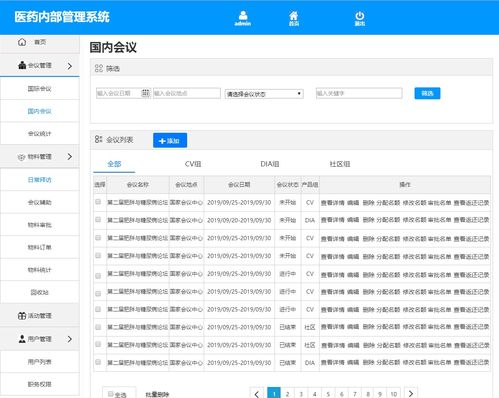Open 职务权限 in sidebar
The width and height of the screenshot is (499, 398).
(40, 384)
